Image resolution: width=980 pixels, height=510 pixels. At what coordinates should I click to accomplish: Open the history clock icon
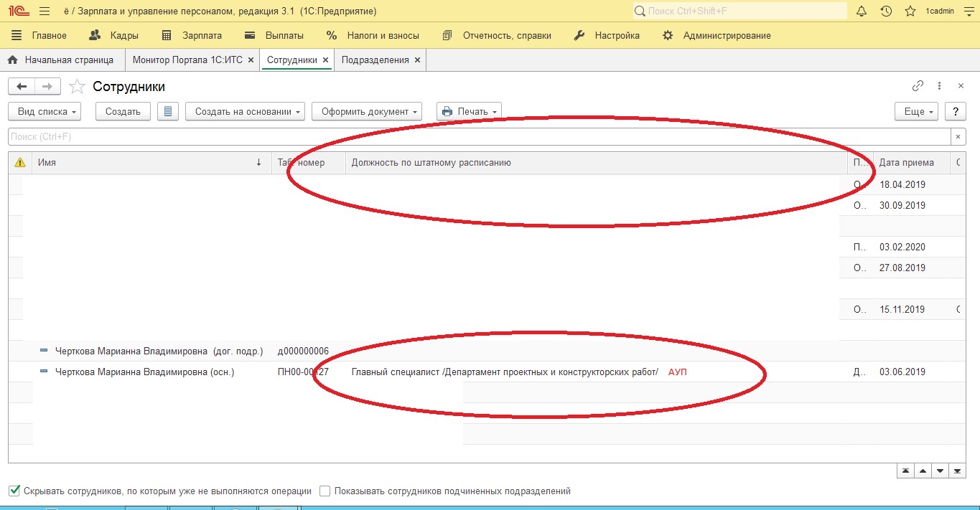[886, 11]
